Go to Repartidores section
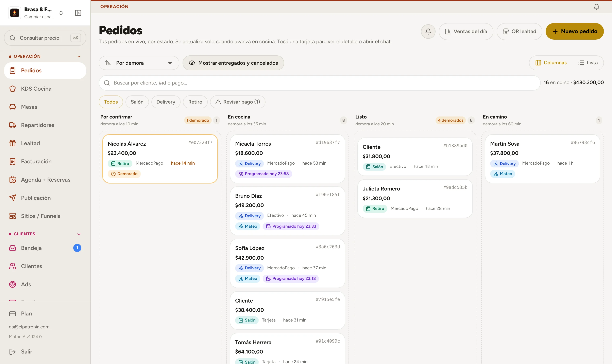 point(45,125)
